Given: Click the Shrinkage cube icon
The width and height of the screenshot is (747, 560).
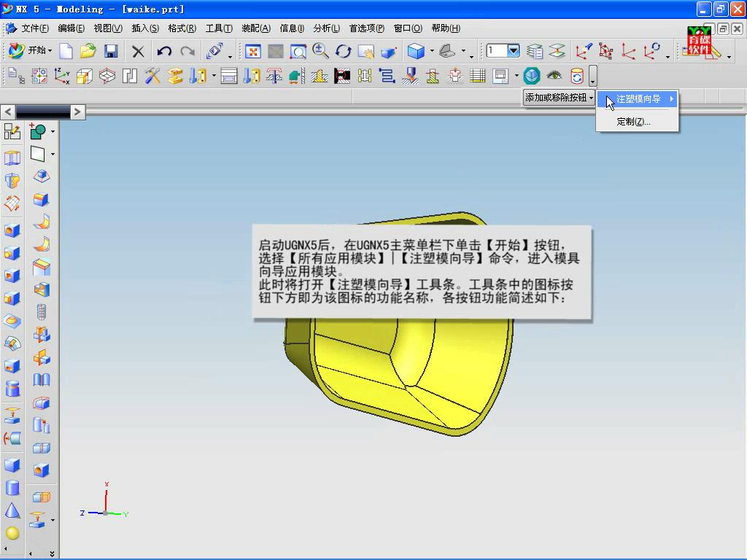Looking at the screenshot, I should click(85, 76).
